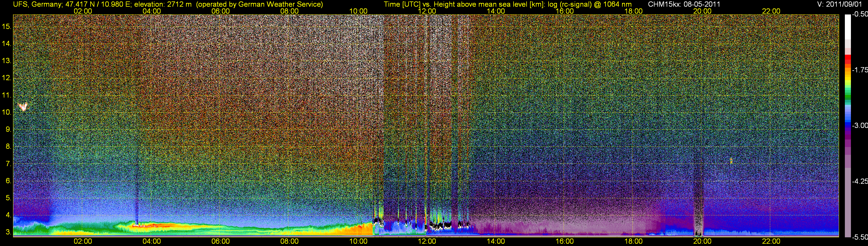Select "12:00" on the bottom time axis
This screenshot has width=868, height=246.
tap(427, 241)
